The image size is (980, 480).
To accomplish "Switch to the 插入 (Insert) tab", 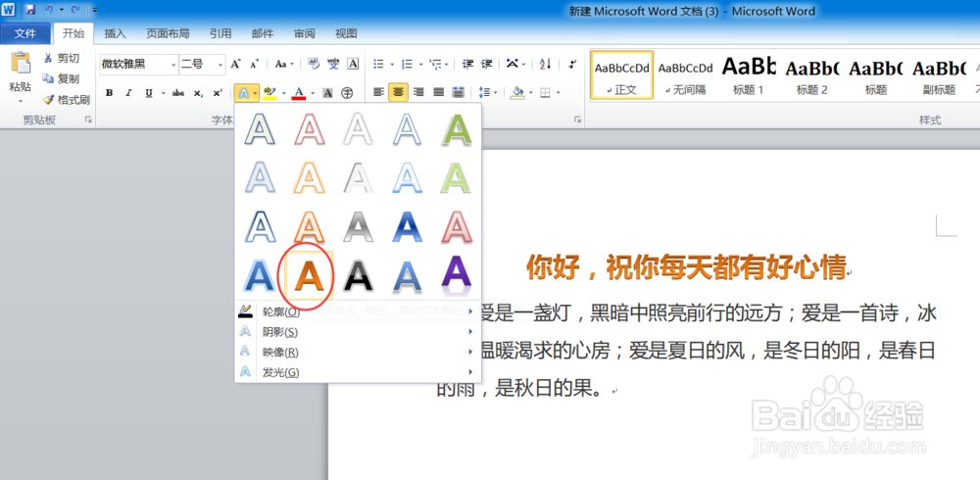I will click(x=115, y=33).
